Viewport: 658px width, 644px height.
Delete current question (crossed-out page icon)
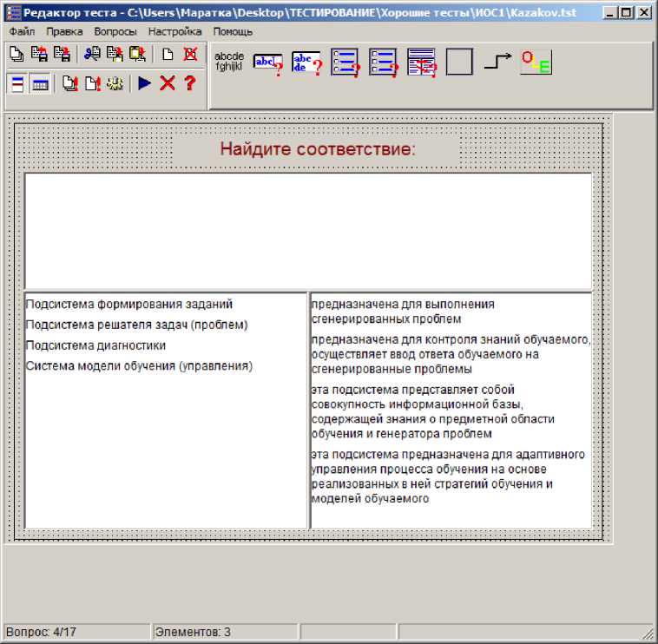tap(190, 54)
